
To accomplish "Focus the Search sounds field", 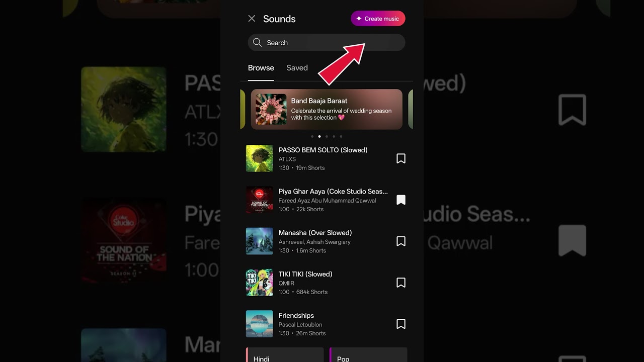I will [x=327, y=43].
